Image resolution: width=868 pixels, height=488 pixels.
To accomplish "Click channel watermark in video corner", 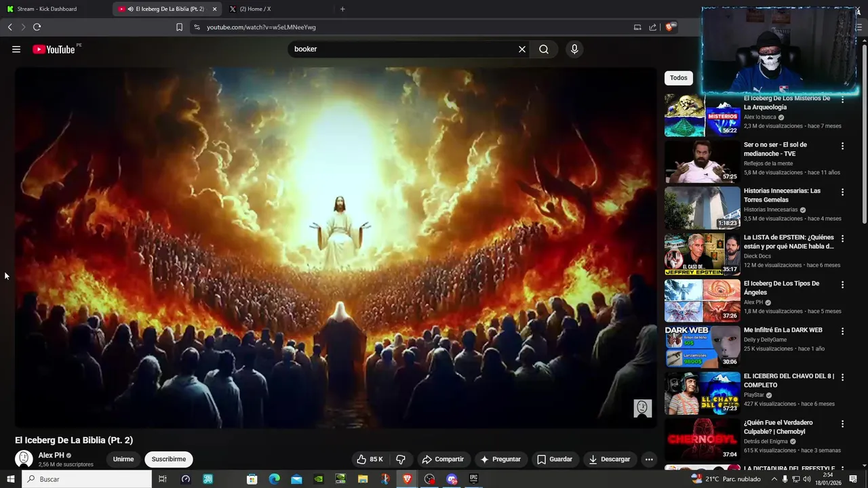I will 642,408.
